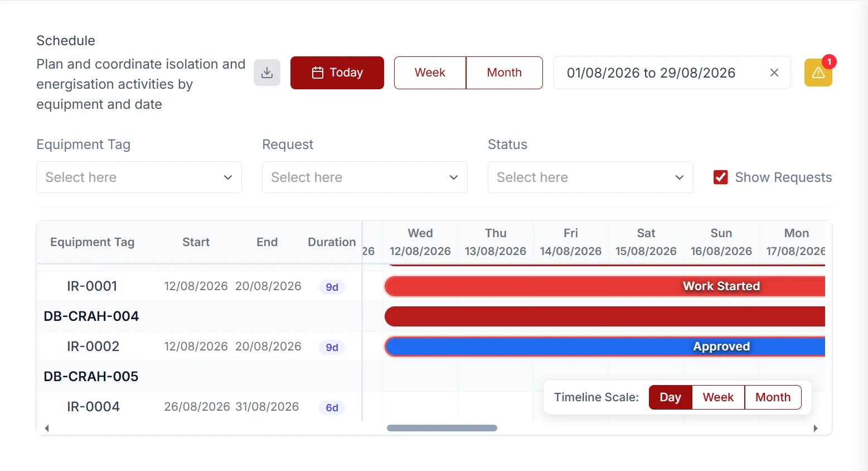The image size is (868, 471).
Task: Click the Equipment Tag column header
Action: (x=93, y=242)
